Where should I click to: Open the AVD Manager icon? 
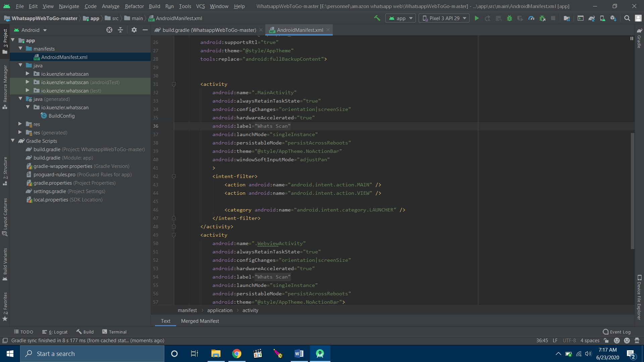(602, 18)
